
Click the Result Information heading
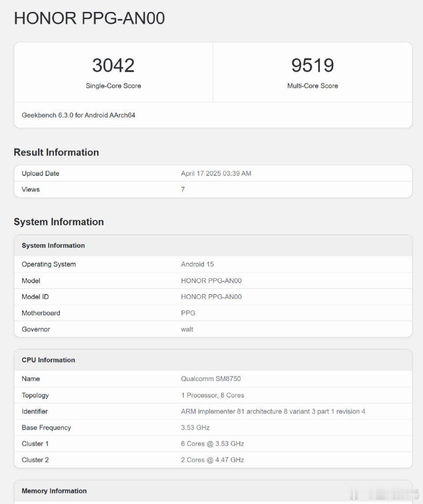click(x=56, y=152)
